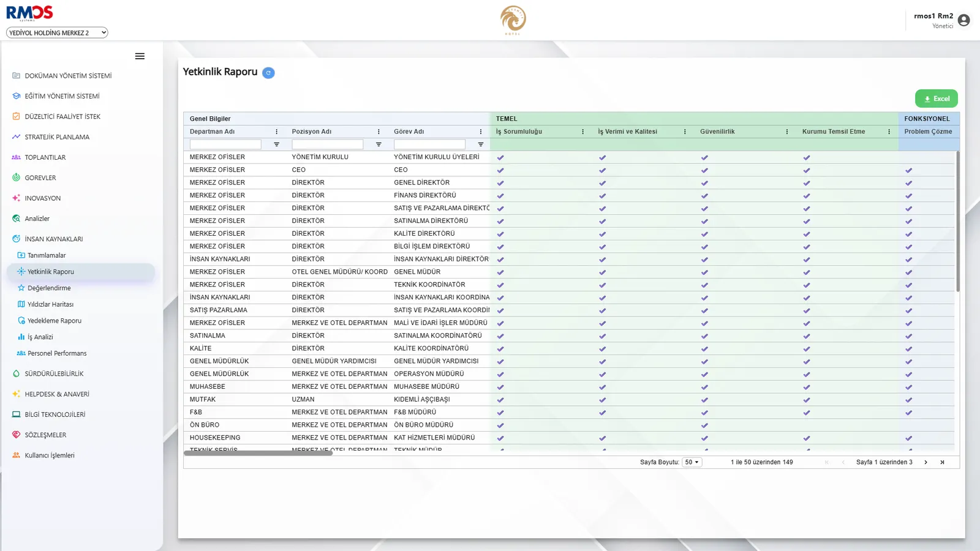Viewport: 980px width, 551px height.
Task: Click the green Excel export button
Action: coord(937,99)
